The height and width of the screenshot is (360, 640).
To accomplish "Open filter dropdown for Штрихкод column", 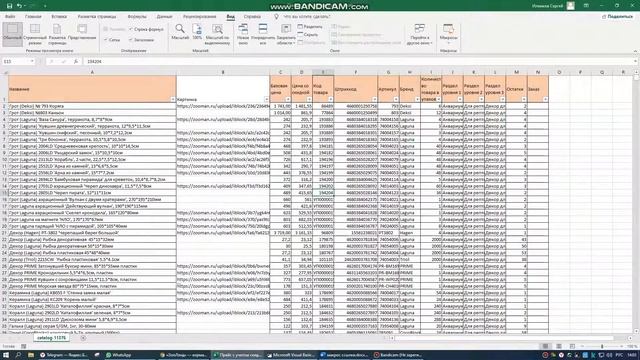I will coord(374,99).
